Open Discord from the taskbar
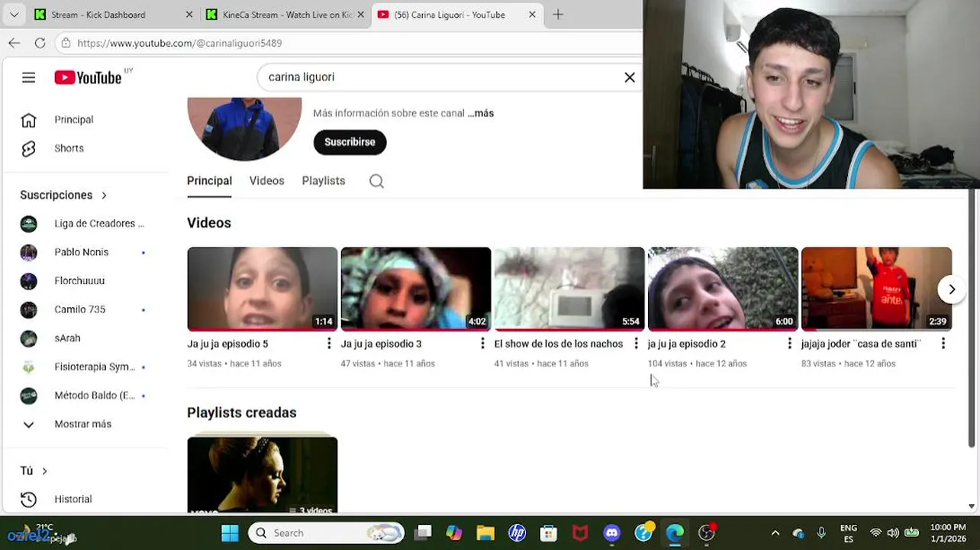Image resolution: width=980 pixels, height=550 pixels. (611, 532)
